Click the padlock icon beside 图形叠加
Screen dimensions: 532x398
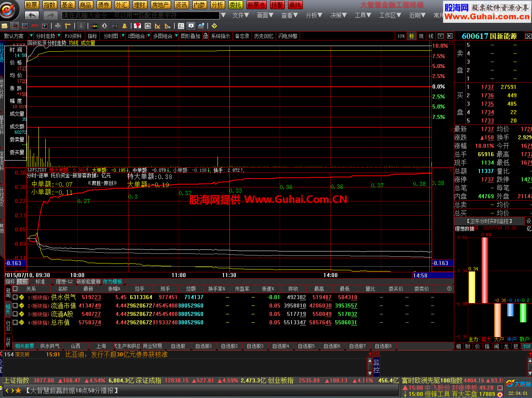(x=206, y=36)
